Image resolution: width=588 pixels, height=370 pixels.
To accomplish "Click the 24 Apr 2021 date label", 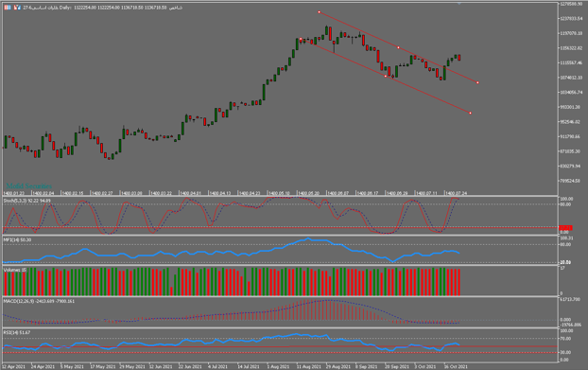I will click(43, 366).
